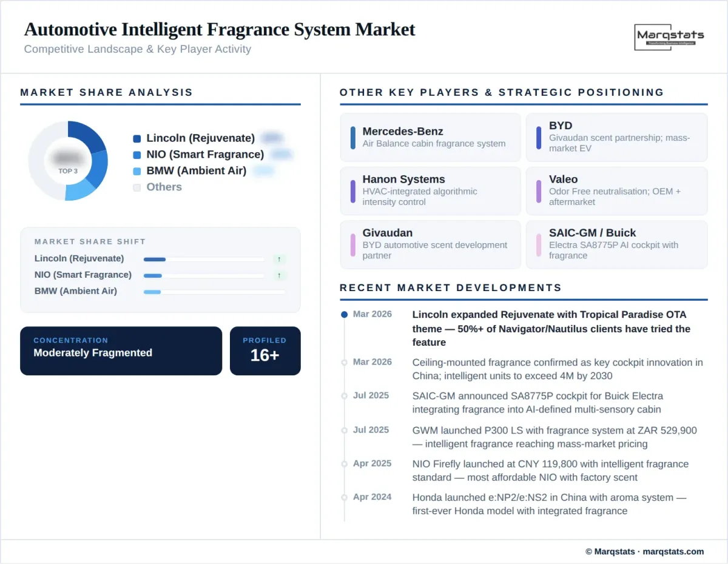This screenshot has width=728, height=564.
Task: Open the Givaudan player card
Action: 430,244
